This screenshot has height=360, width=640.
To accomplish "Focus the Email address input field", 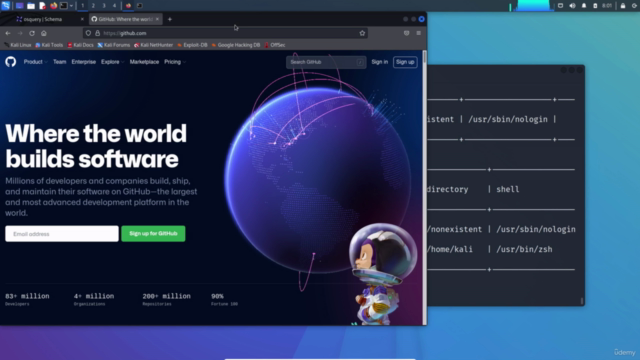I will [x=62, y=234].
